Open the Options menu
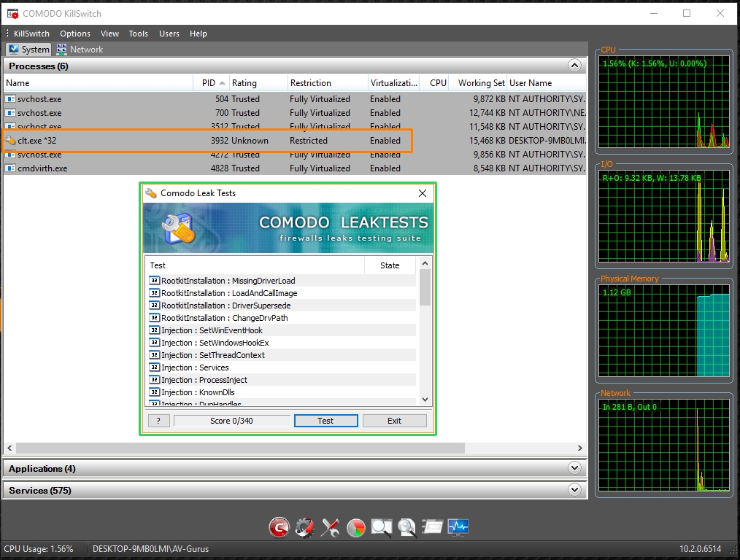 point(75,34)
